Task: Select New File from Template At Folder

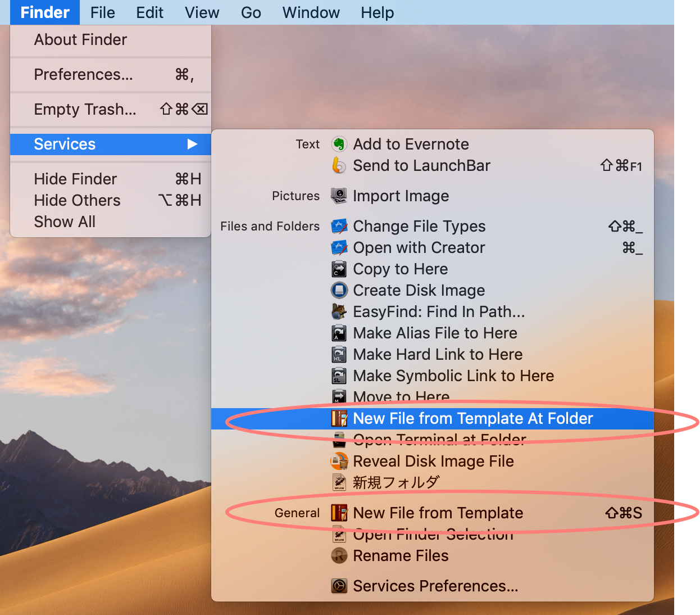Action: [x=472, y=419]
